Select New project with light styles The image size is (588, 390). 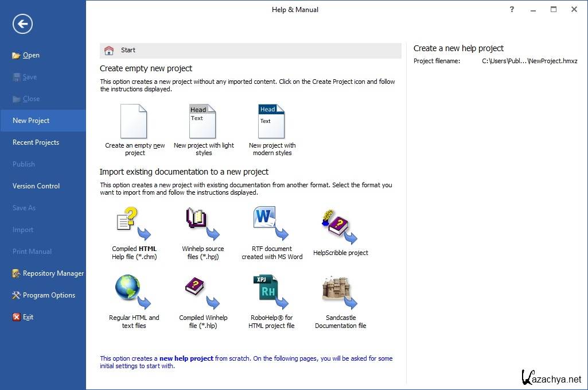203,121
